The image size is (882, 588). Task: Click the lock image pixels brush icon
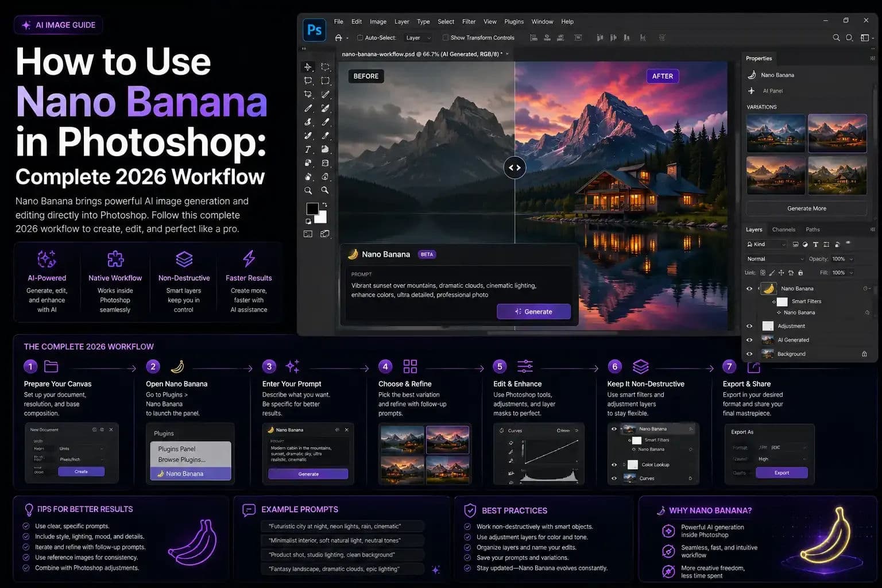(772, 273)
